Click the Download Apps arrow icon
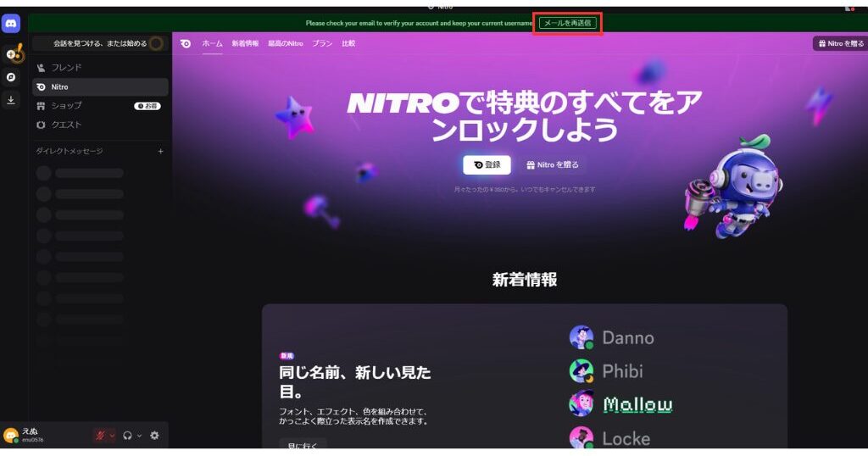Image resolution: width=868 pixels, height=456 pixels. click(11, 99)
